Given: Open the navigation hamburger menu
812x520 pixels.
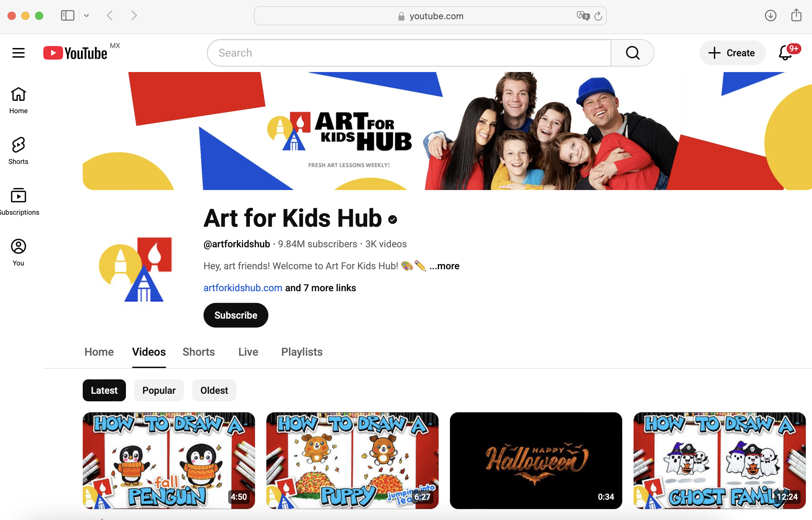Looking at the screenshot, I should pyautogui.click(x=18, y=52).
